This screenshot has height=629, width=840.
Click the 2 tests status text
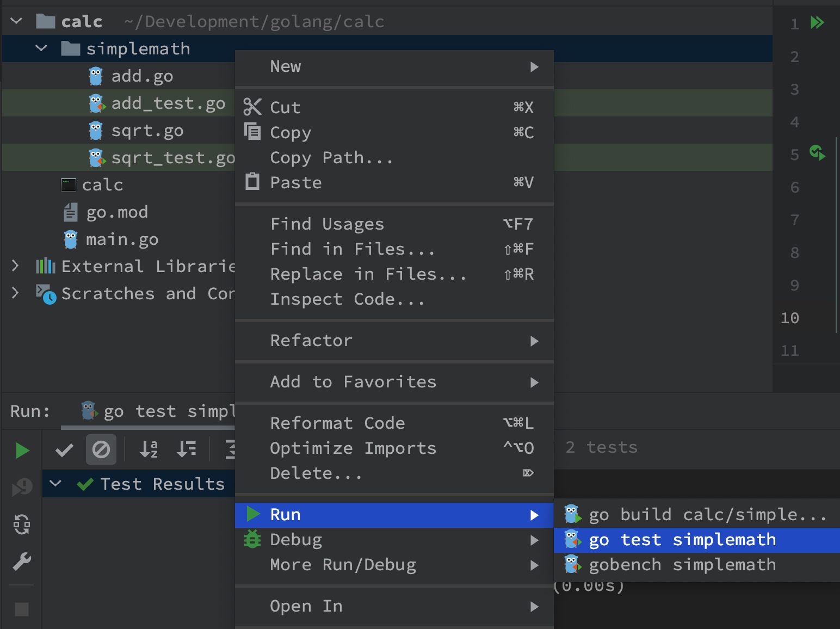(601, 447)
